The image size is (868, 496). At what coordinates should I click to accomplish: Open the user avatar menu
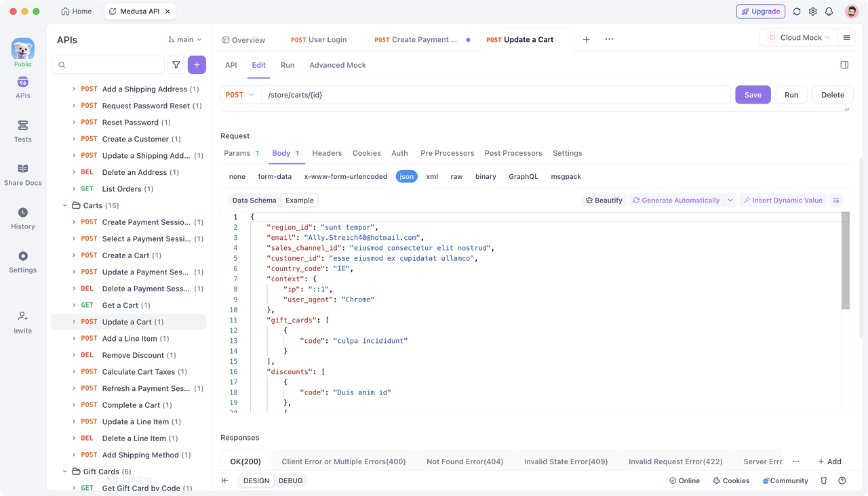coord(852,12)
